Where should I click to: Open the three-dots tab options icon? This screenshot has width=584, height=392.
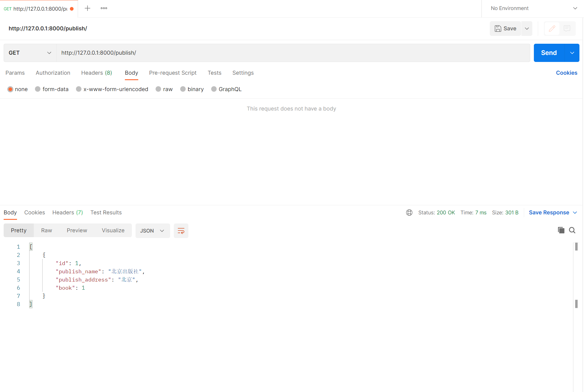click(x=104, y=8)
